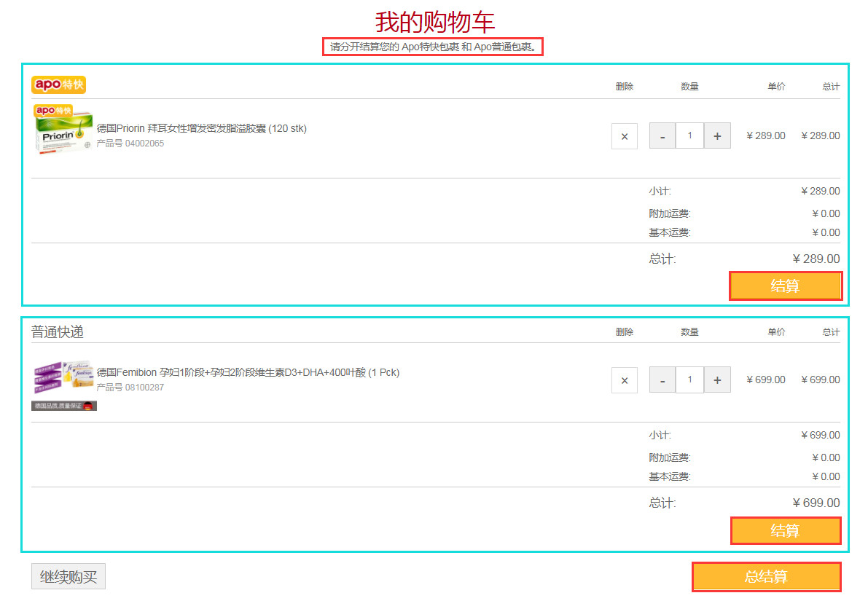This screenshot has height=609, width=868.
Task: Increase the Femibion quantity with the plus button
Action: coord(717,380)
